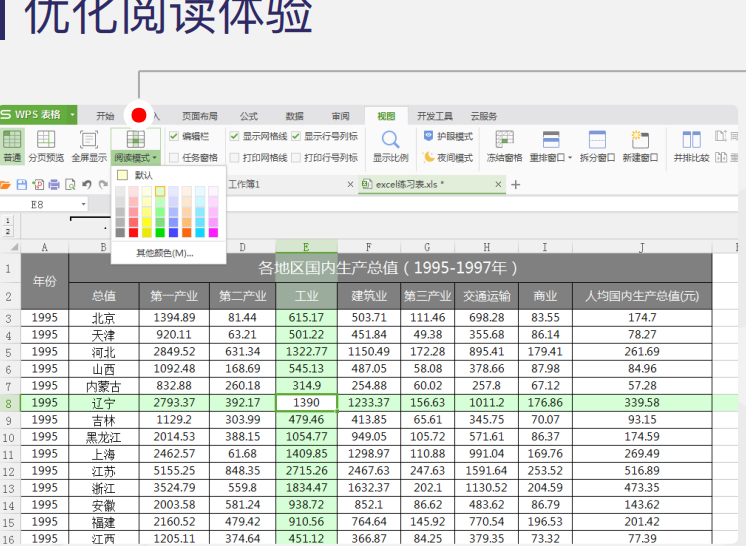Click 重排窗口 arrange windows icon
746x546 pixels.
pos(550,139)
